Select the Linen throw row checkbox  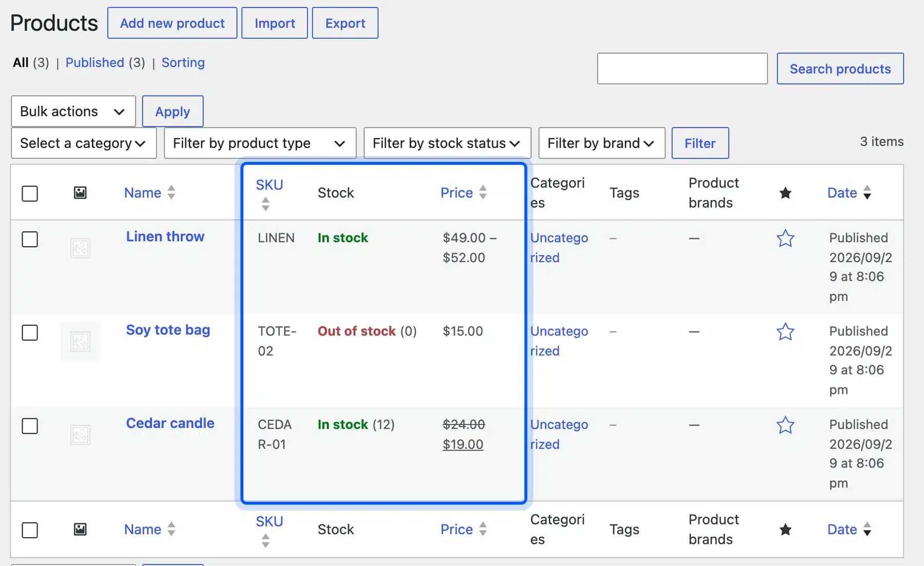click(x=30, y=239)
